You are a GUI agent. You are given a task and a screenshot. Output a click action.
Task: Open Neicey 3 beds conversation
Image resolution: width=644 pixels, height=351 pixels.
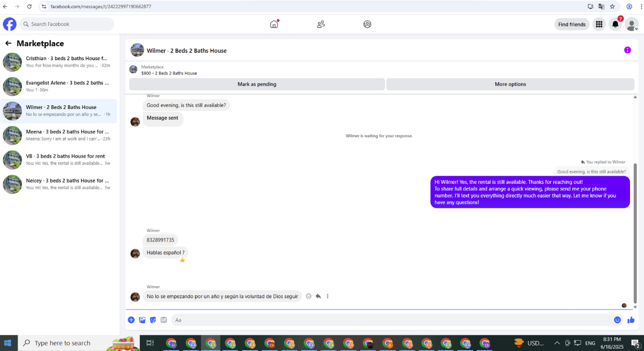tap(59, 184)
